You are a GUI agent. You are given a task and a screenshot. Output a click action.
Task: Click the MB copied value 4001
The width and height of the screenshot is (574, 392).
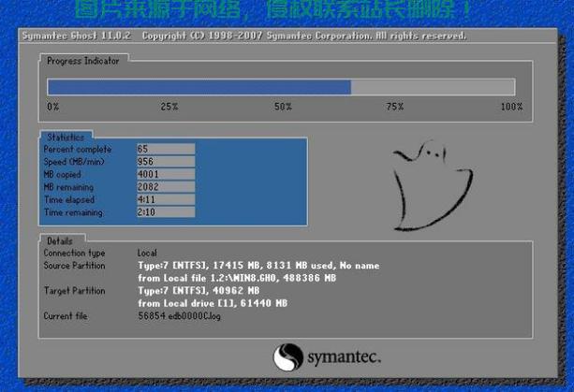[166, 174]
